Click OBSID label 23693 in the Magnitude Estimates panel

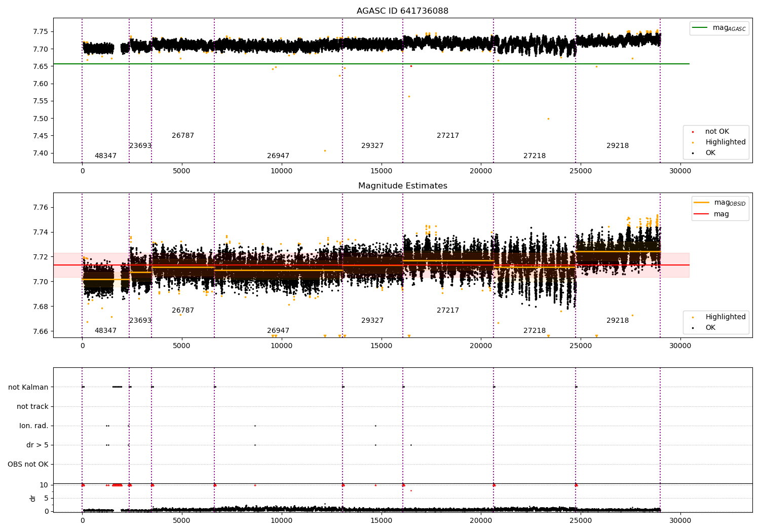pyautogui.click(x=140, y=321)
